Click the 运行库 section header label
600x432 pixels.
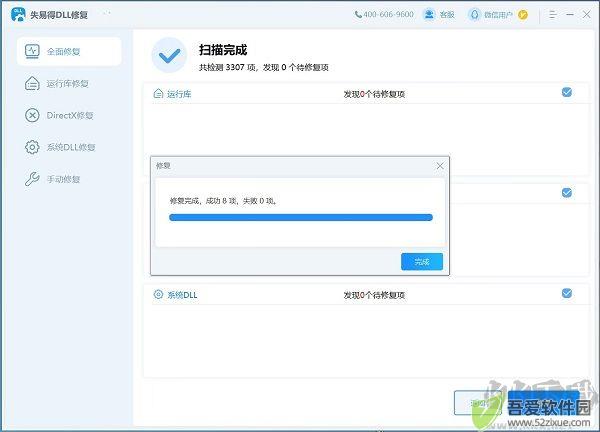pyautogui.click(x=179, y=94)
